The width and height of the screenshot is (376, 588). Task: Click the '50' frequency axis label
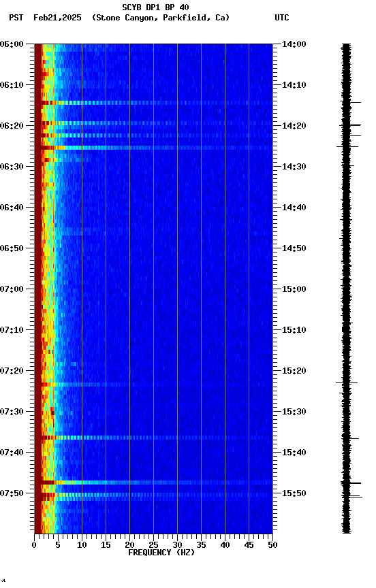[272, 545]
